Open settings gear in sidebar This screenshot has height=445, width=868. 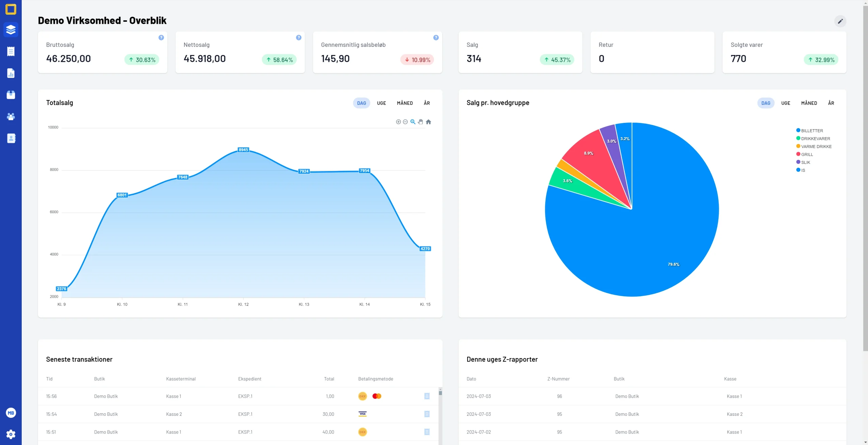(x=11, y=434)
